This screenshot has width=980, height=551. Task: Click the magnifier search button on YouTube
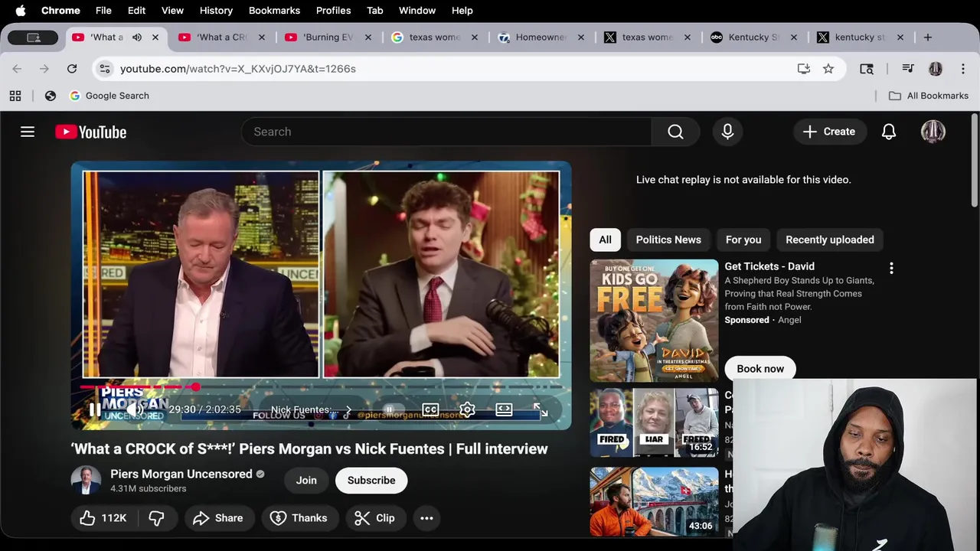(x=675, y=132)
